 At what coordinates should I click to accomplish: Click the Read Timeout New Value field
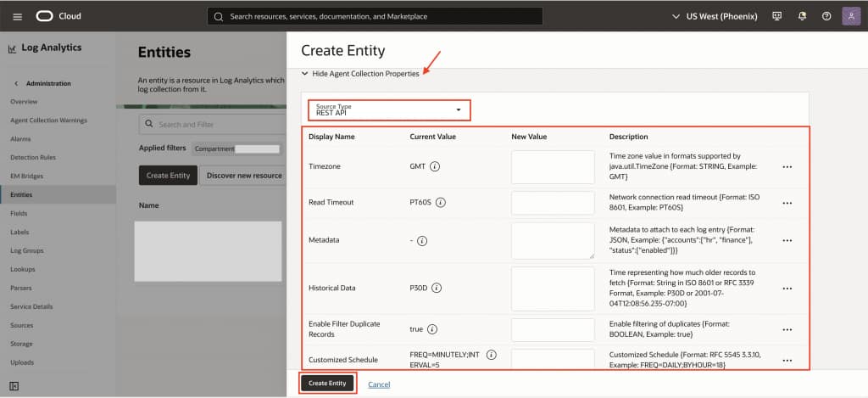click(553, 204)
